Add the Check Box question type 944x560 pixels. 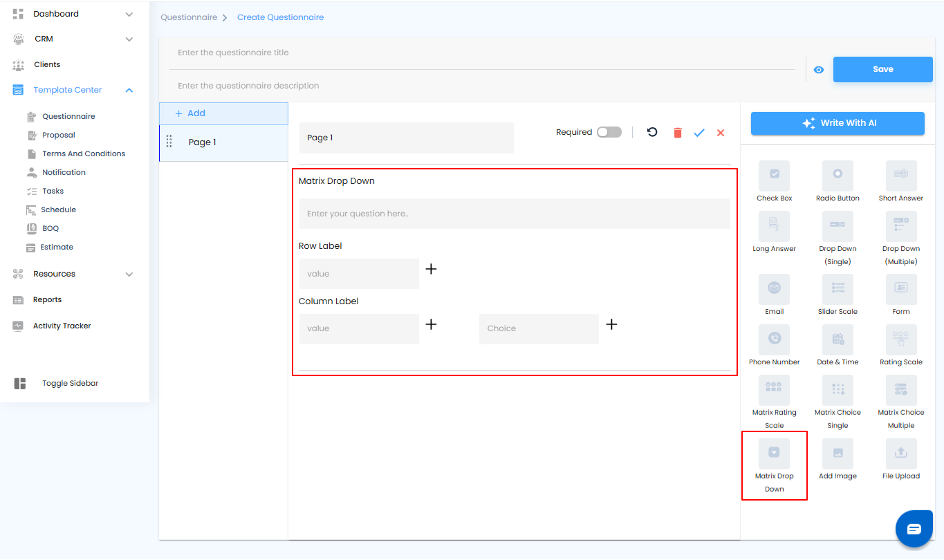(774, 176)
